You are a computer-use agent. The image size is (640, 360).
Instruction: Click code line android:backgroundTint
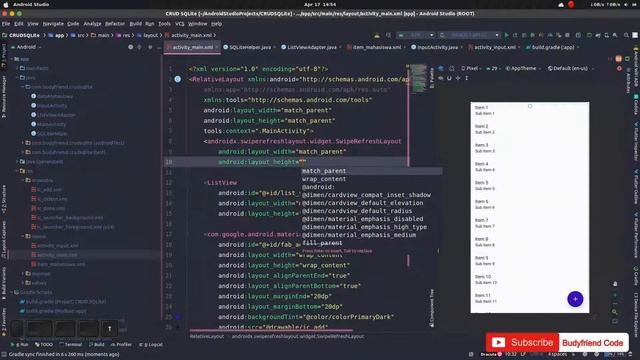pos(306,317)
